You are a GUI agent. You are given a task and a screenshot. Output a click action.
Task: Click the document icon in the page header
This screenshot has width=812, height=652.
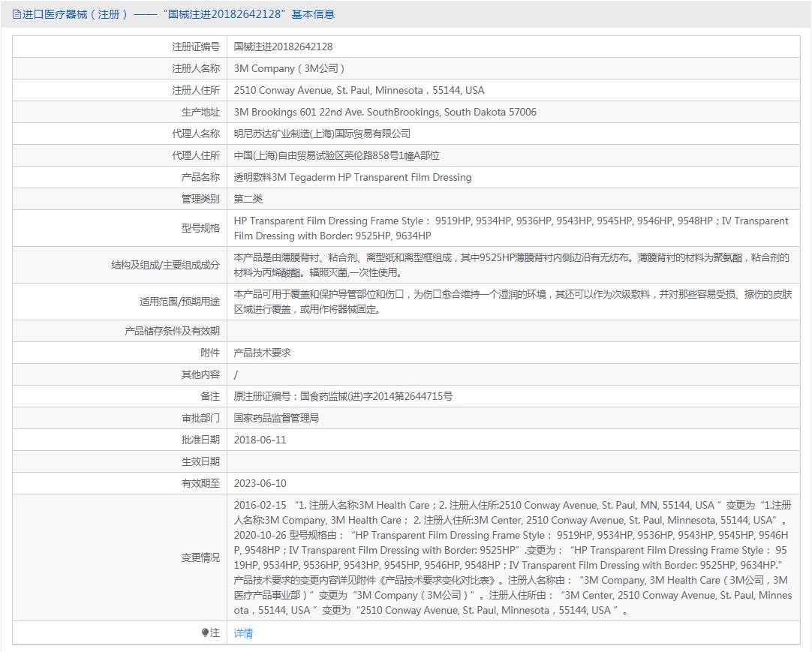tap(17, 14)
